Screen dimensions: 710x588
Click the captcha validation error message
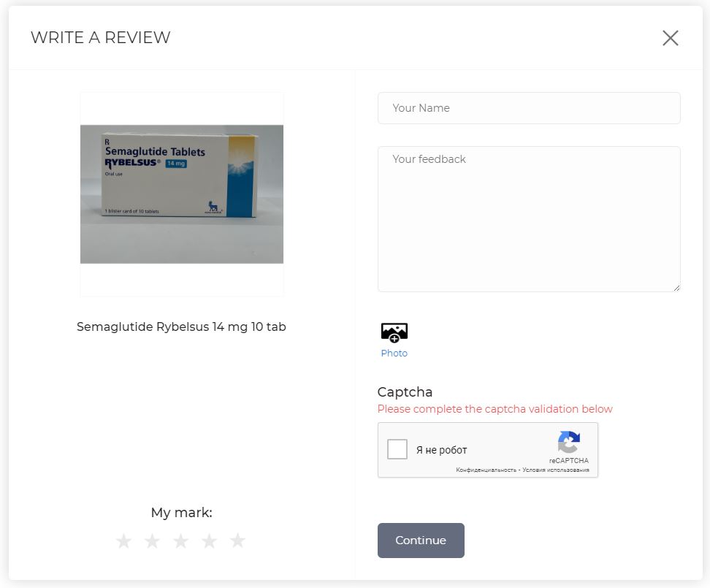tap(495, 408)
